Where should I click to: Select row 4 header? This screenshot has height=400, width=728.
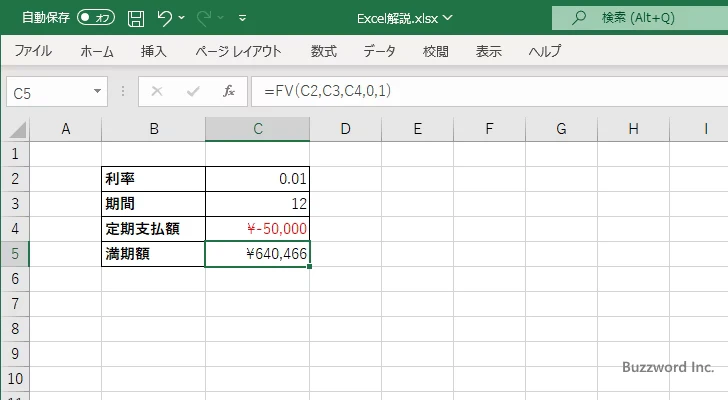[15, 229]
